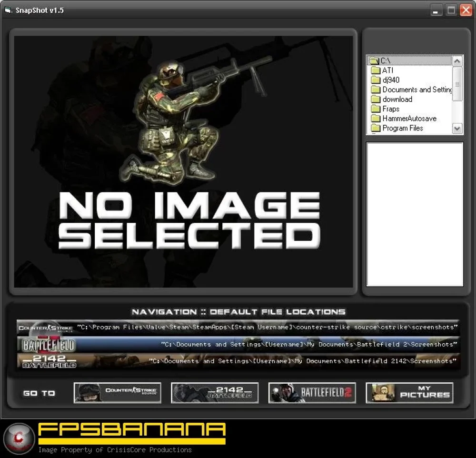Click the Battlefield 2142 default path banner
This screenshot has width=476, height=458.
tap(238, 361)
